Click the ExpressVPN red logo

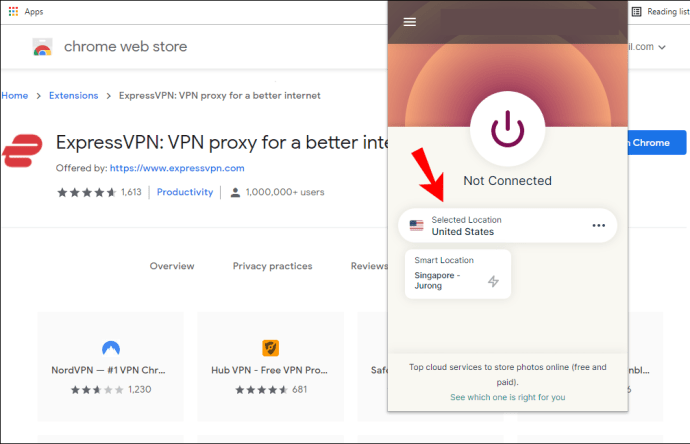(22, 150)
